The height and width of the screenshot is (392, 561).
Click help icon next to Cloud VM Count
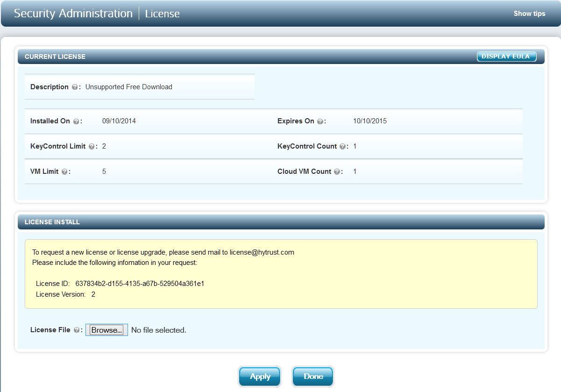(x=337, y=172)
